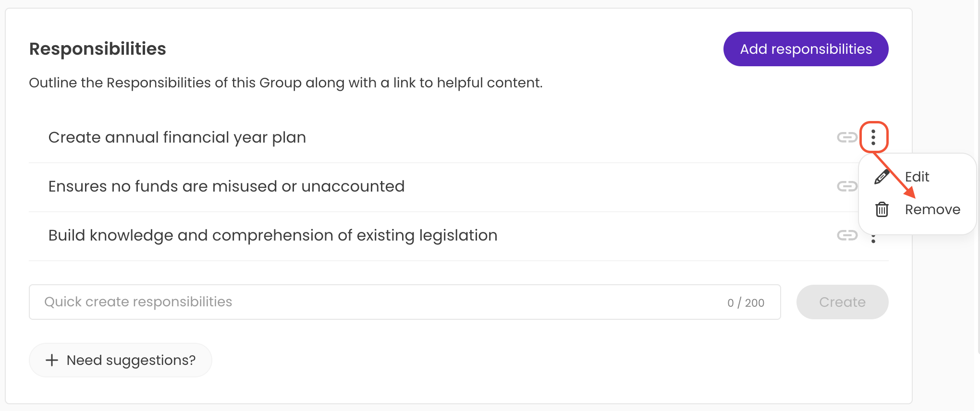Click the Responsibilities section heading
Screen dimensions: 980x411
(98, 49)
